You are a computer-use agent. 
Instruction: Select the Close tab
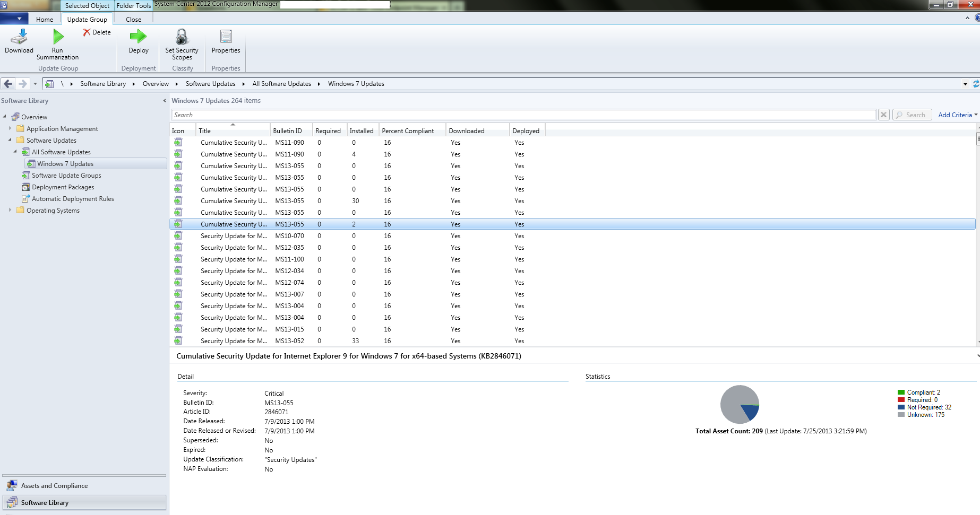(132, 19)
